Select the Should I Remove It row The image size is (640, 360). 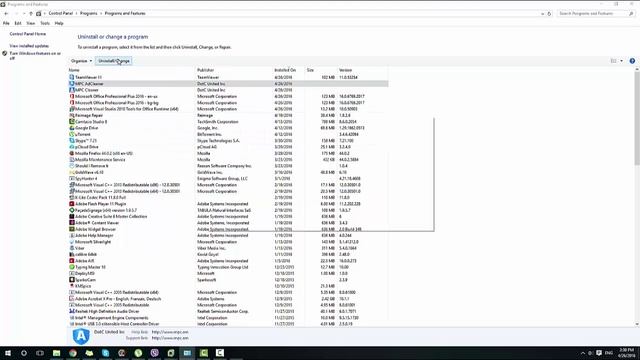click(x=228, y=166)
